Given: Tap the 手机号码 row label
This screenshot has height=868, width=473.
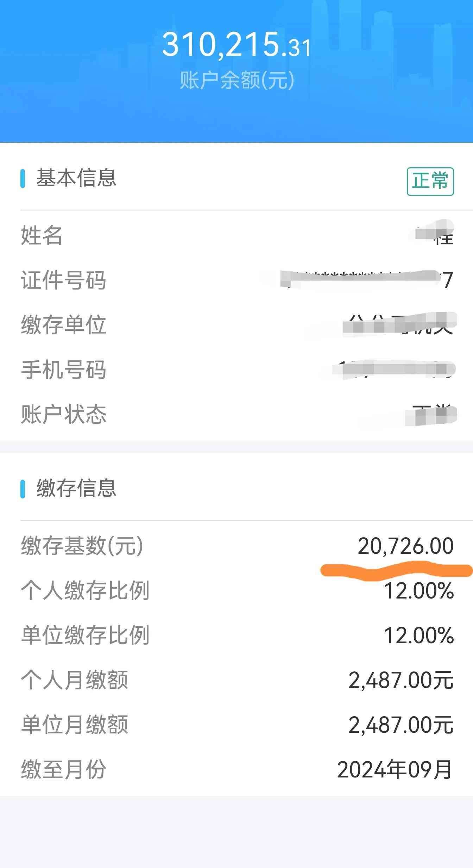Looking at the screenshot, I should click(63, 370).
